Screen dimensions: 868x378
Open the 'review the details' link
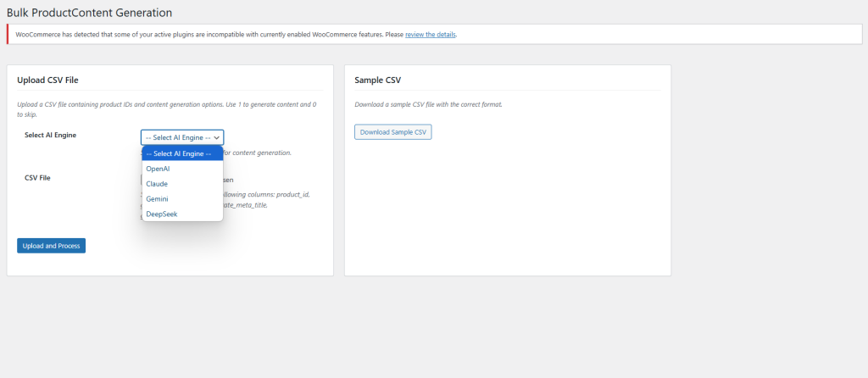(x=431, y=34)
